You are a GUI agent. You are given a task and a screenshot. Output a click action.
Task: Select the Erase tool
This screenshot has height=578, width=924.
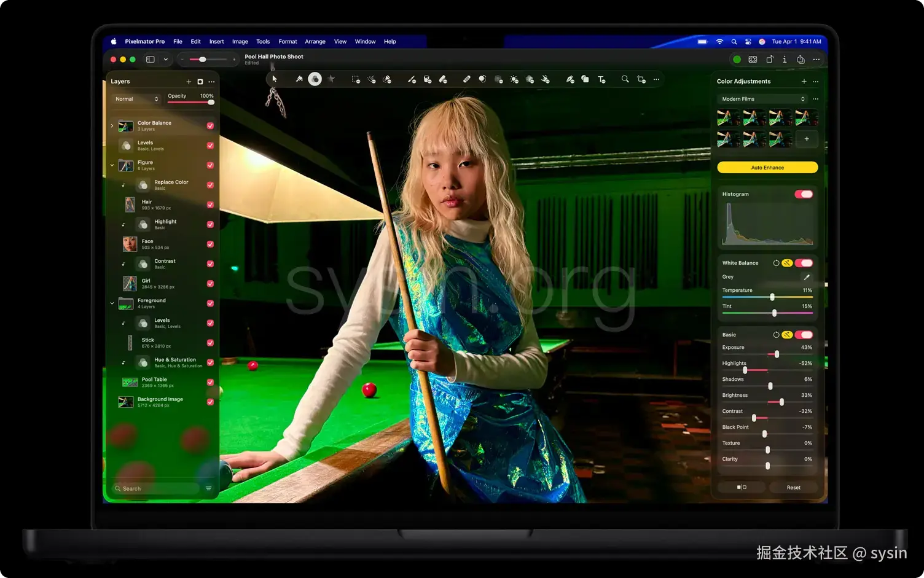coord(444,79)
